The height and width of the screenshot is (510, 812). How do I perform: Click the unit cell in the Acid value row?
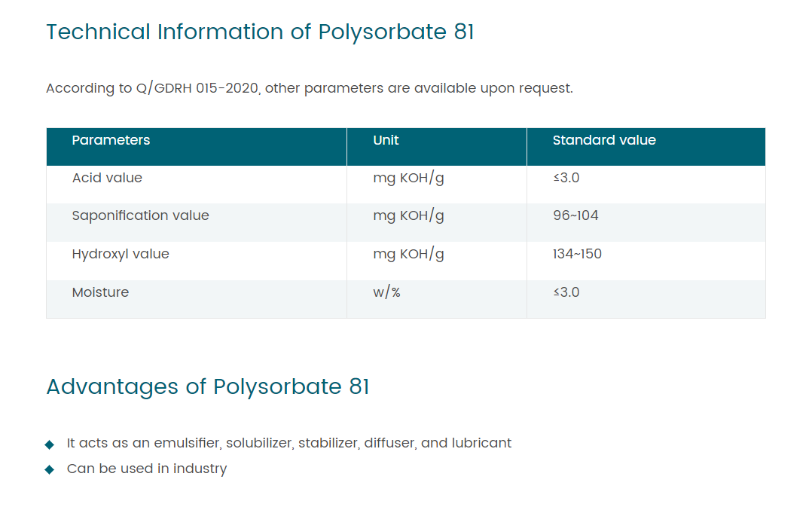coord(408,178)
